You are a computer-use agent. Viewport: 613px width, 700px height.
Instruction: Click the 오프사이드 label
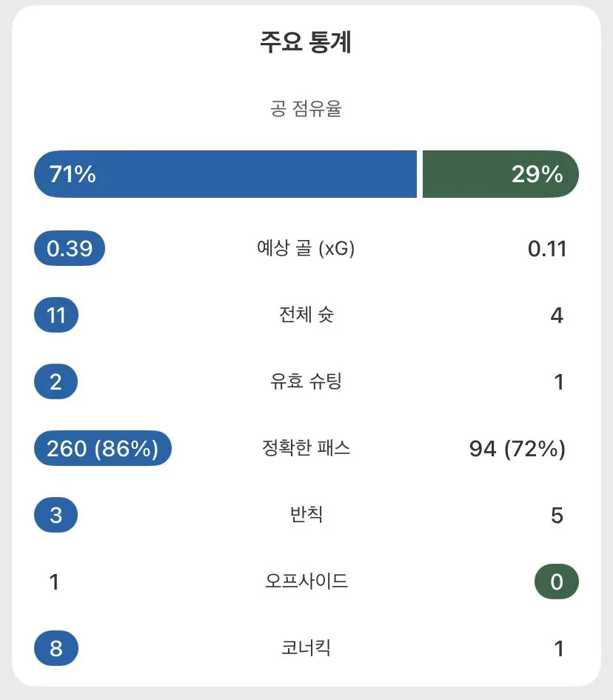point(306,581)
